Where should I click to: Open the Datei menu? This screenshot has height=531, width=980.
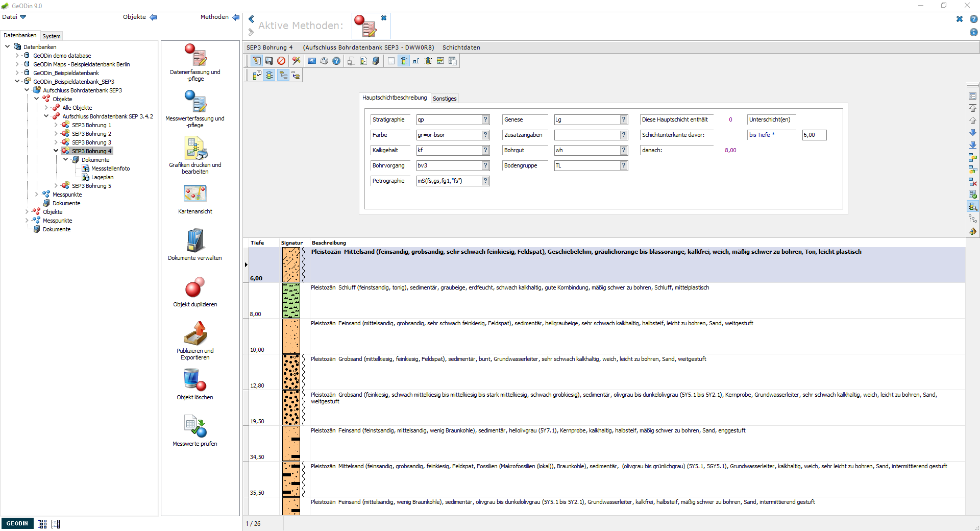click(x=14, y=17)
